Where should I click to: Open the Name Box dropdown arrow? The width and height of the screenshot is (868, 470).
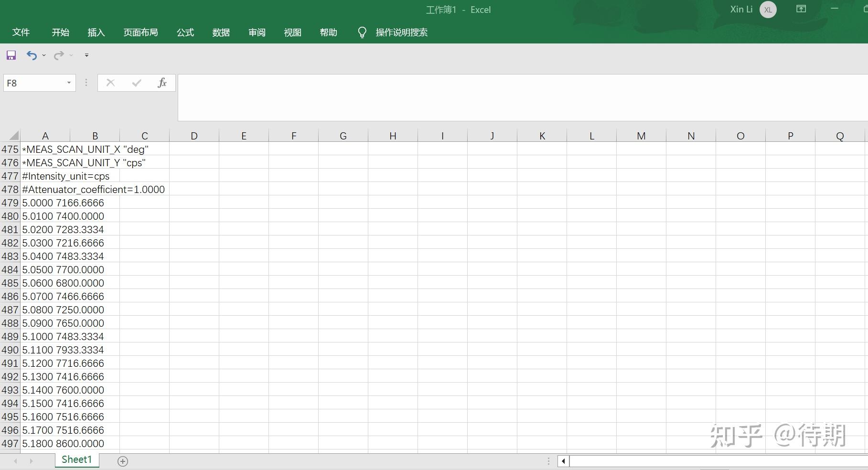[x=68, y=83]
